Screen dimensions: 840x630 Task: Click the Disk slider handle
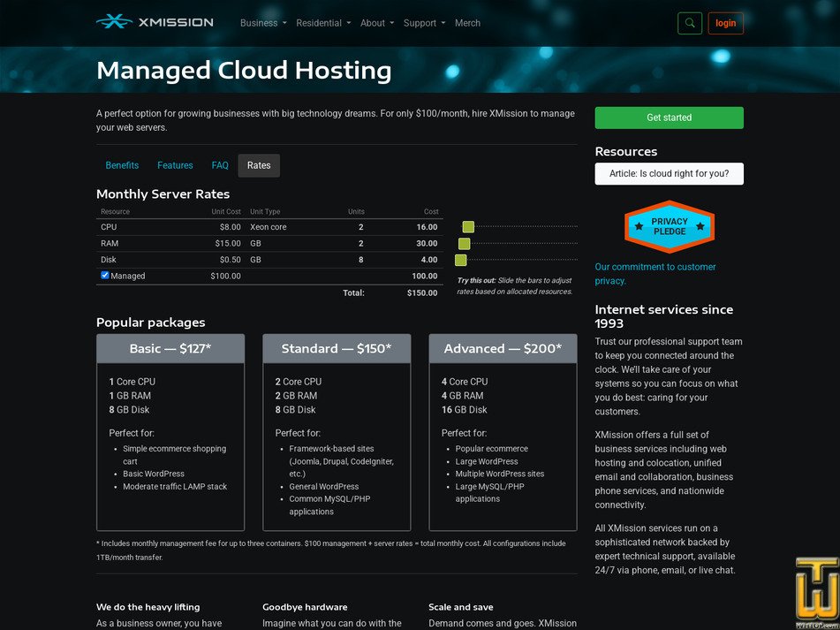coord(460,260)
